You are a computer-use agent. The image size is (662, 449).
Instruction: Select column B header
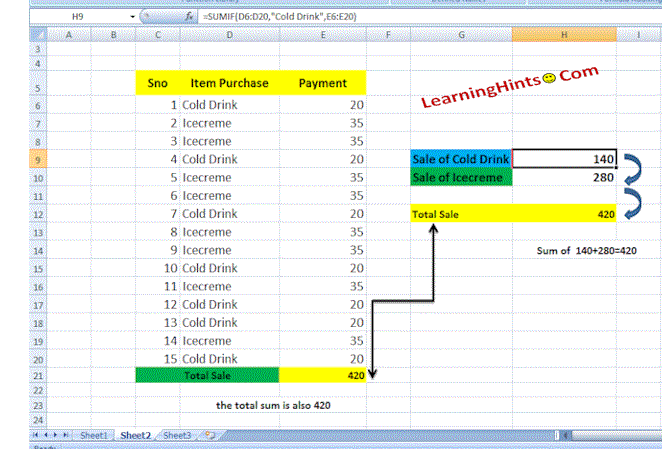(x=113, y=35)
